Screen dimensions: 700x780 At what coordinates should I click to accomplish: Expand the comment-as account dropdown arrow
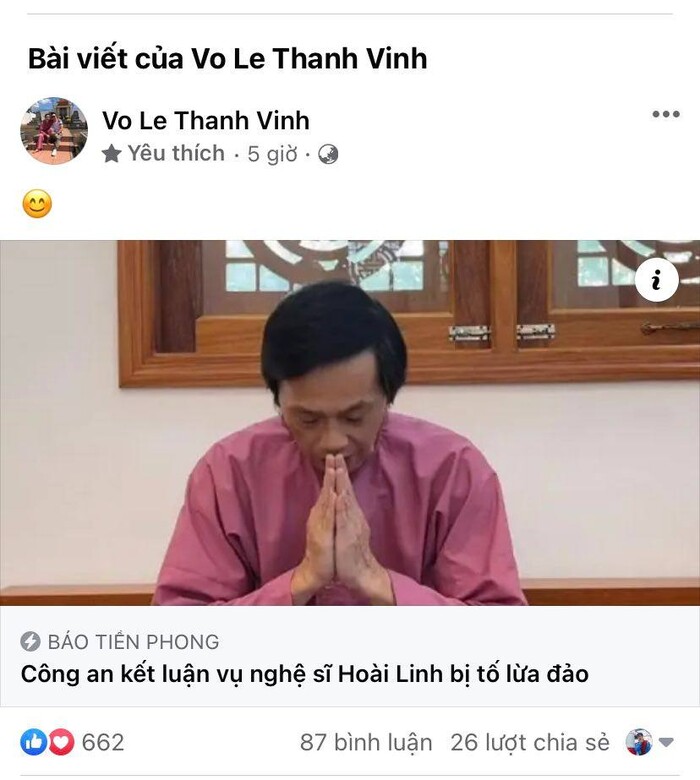click(666, 742)
